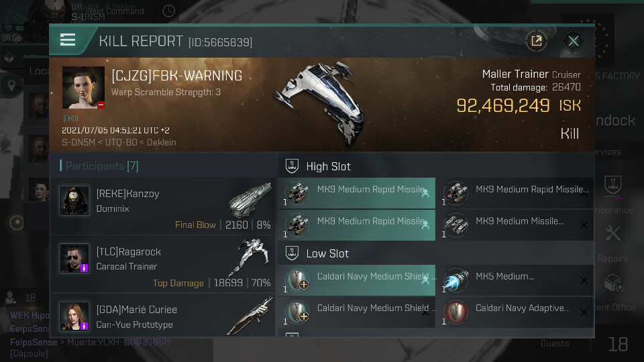This screenshot has width=644, height=362.
Task: Click the location pin icon in sidebar
Action: point(11,85)
